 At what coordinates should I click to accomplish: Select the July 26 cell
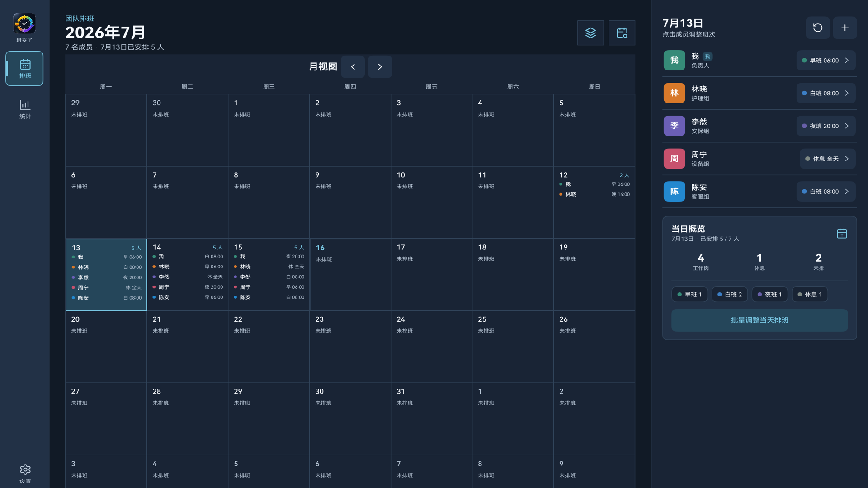[594, 347]
